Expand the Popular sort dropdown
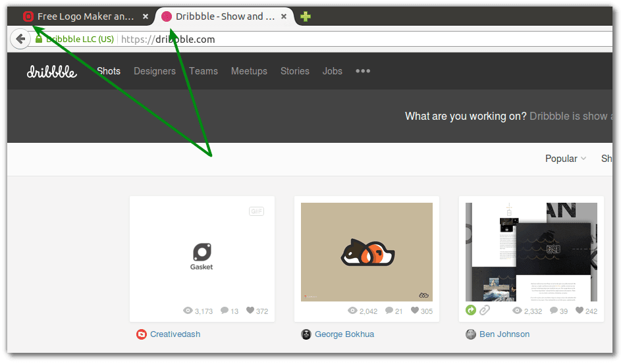 point(566,159)
